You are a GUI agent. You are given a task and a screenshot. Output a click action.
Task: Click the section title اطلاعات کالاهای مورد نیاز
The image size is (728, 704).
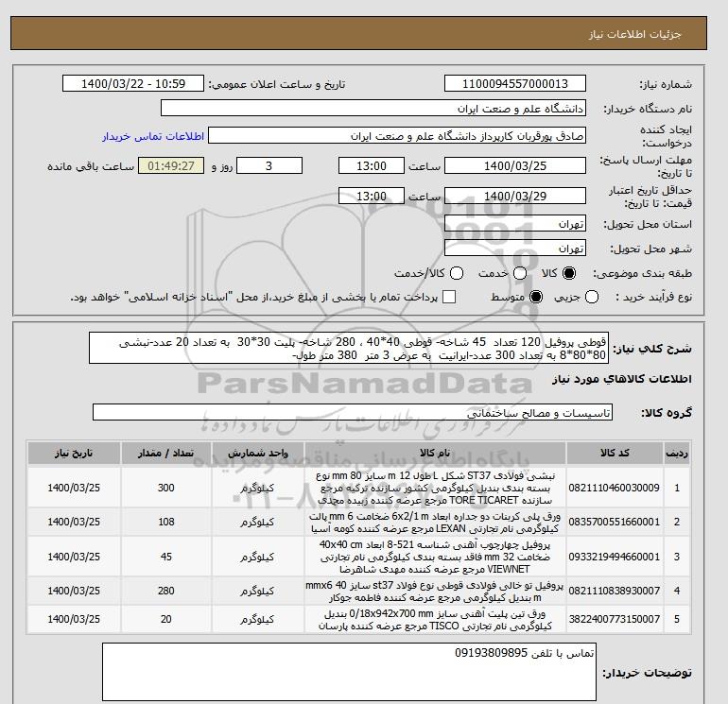click(622, 379)
